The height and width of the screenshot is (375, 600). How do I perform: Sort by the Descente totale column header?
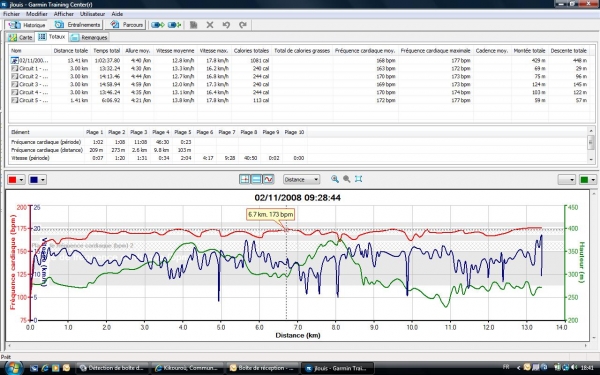coord(569,51)
